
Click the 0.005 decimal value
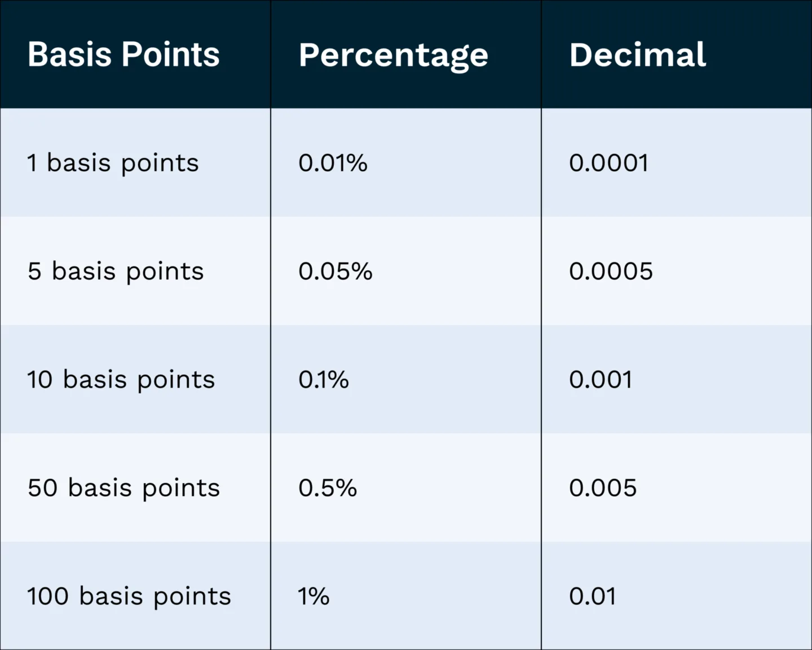point(603,488)
